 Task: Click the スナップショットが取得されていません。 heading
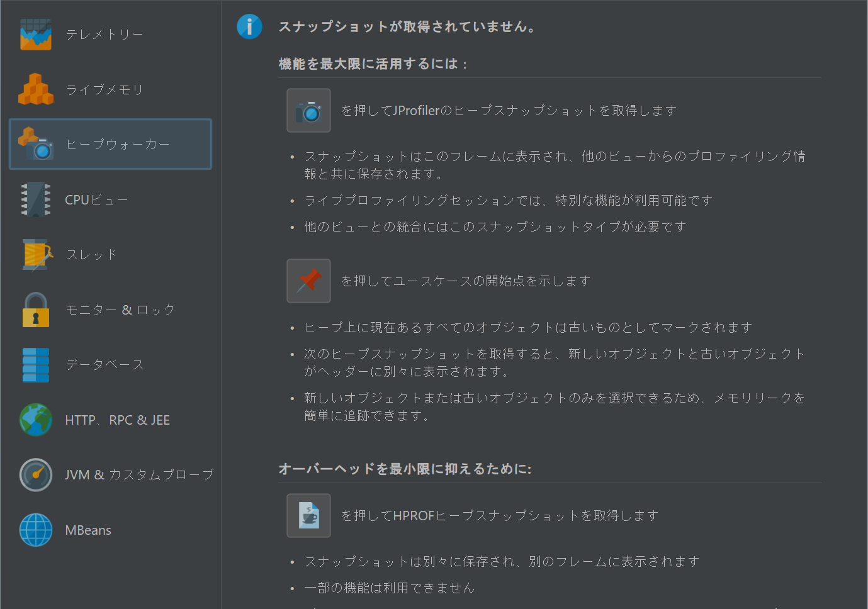408,26
